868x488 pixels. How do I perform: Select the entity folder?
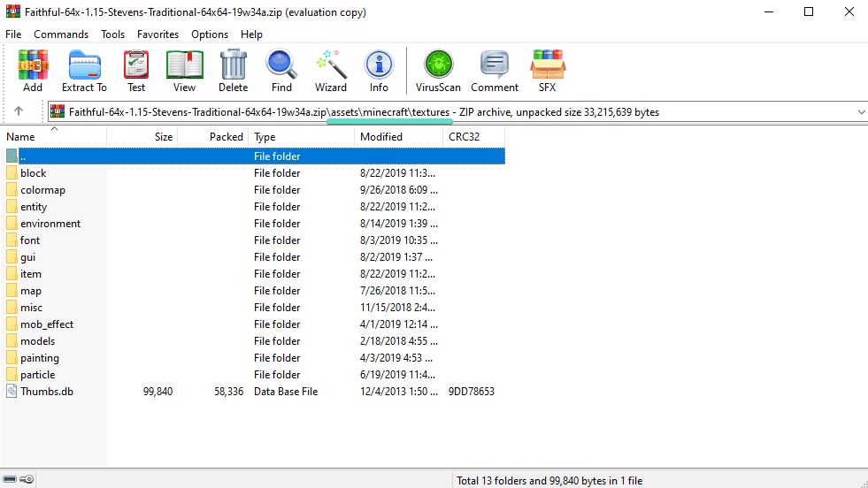point(34,207)
